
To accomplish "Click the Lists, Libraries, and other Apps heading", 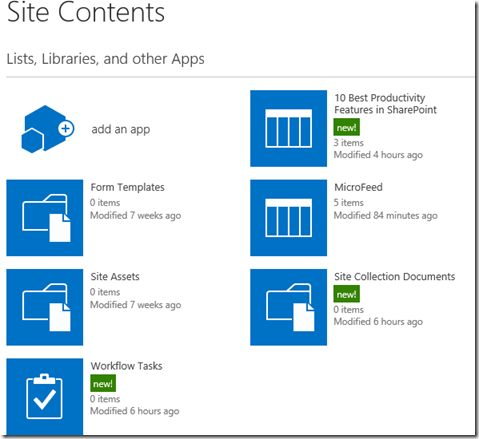I will (105, 59).
